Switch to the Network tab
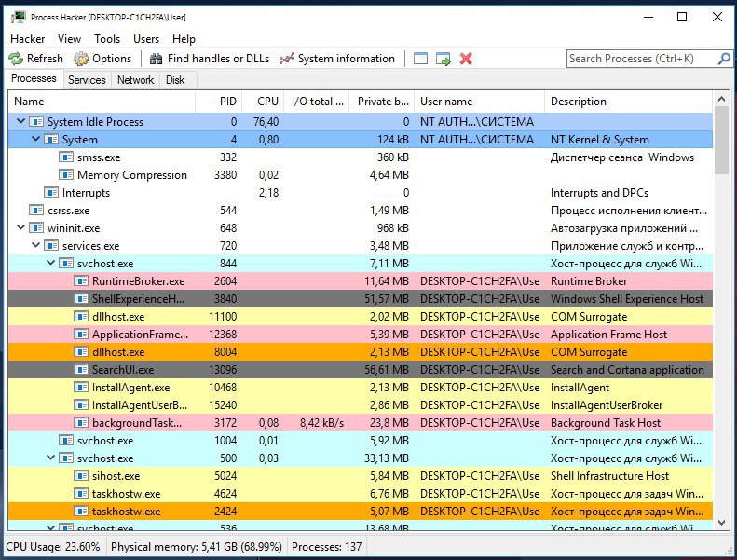Image resolution: width=737 pixels, height=560 pixels. coord(136,80)
